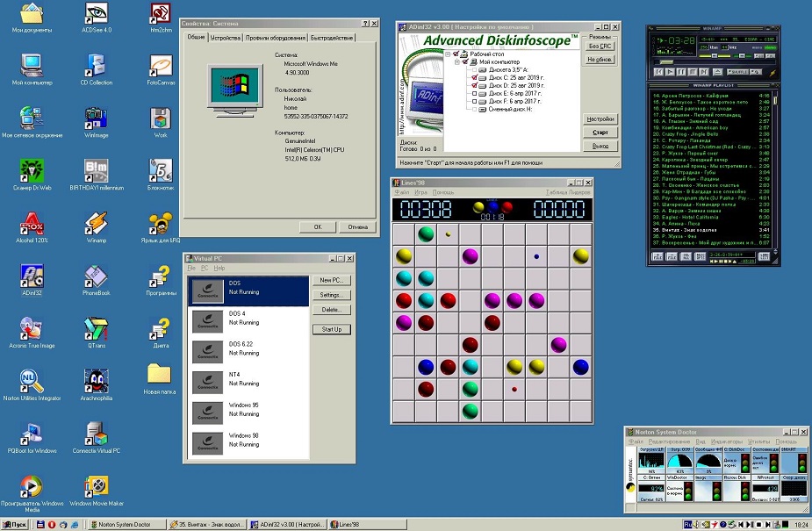Click Winamp's play button
This screenshot has height=531, width=812.
point(670,72)
